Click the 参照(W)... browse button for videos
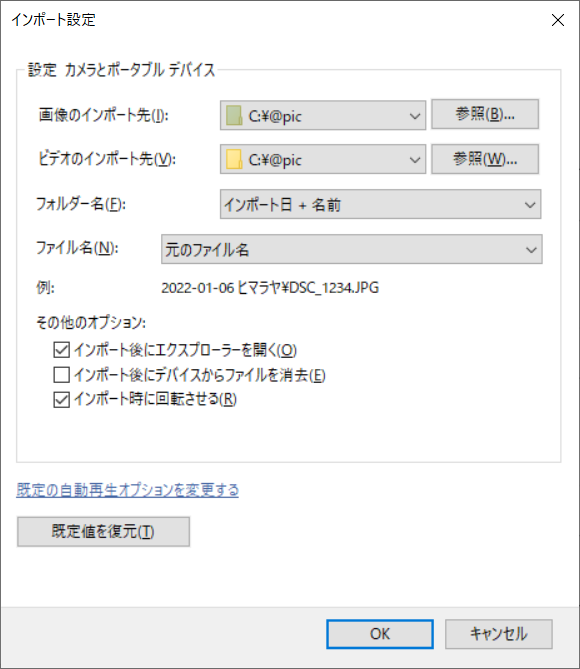Image resolution: width=580 pixels, height=669 pixels. pos(485,159)
